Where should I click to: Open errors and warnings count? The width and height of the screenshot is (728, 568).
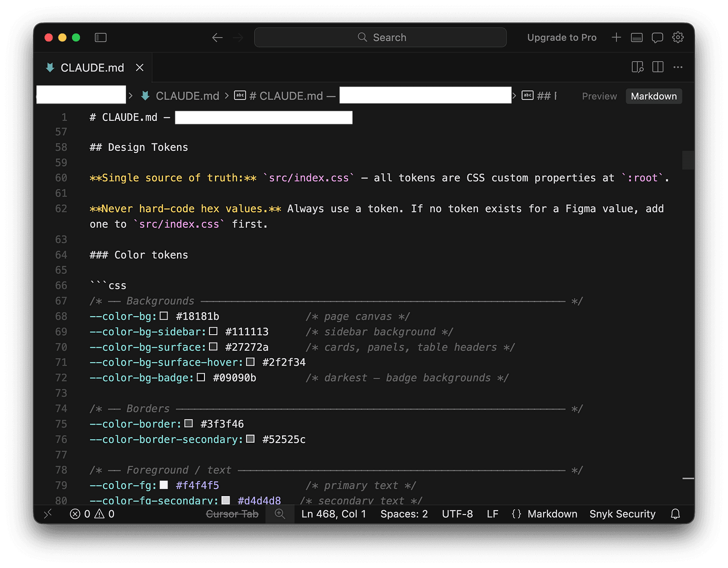pyautogui.click(x=92, y=514)
